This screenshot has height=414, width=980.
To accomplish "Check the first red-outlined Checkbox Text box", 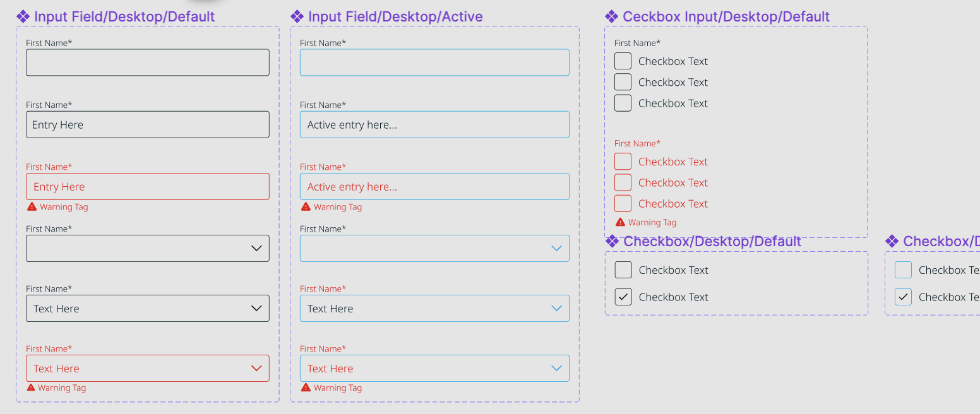I will [623, 162].
